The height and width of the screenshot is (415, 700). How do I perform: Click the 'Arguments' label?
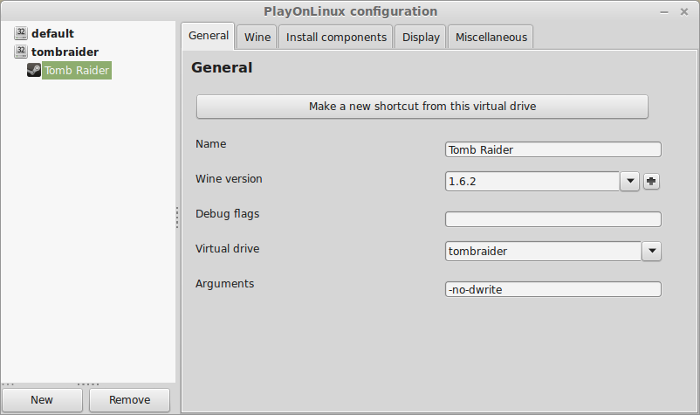(x=225, y=284)
